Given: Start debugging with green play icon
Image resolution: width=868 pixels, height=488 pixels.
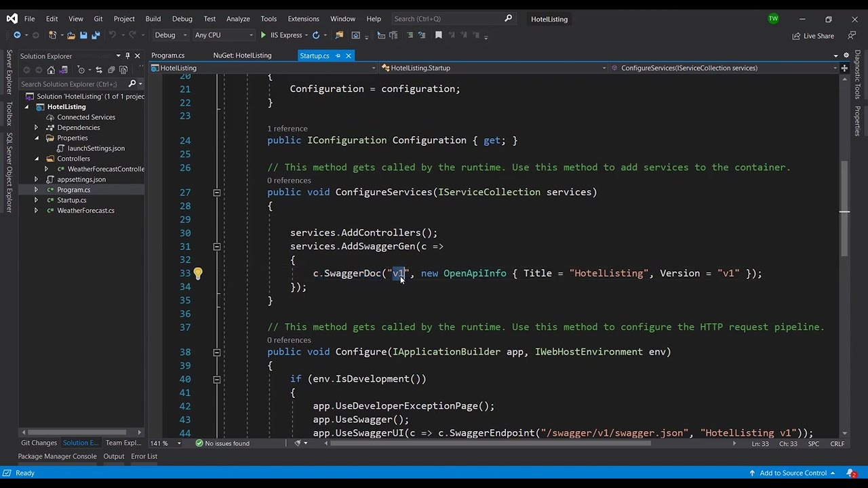Looking at the screenshot, I should click(x=263, y=35).
